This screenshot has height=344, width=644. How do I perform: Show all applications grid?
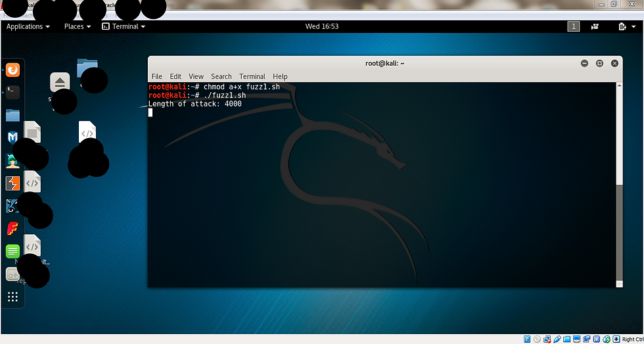click(x=12, y=297)
